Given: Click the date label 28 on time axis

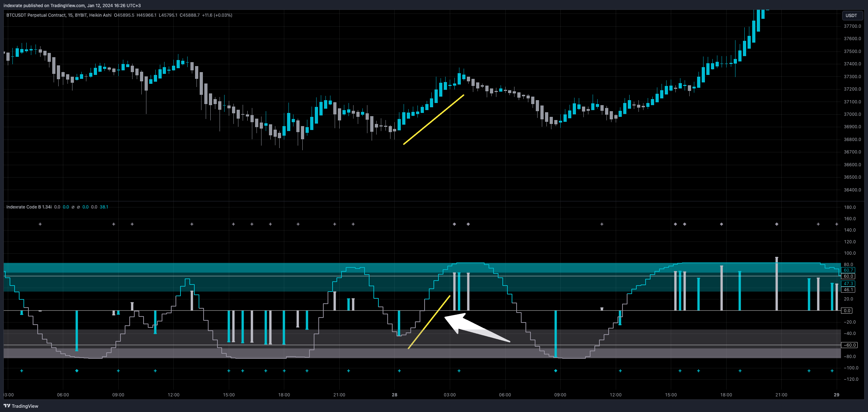Looking at the screenshot, I should click(394, 395).
